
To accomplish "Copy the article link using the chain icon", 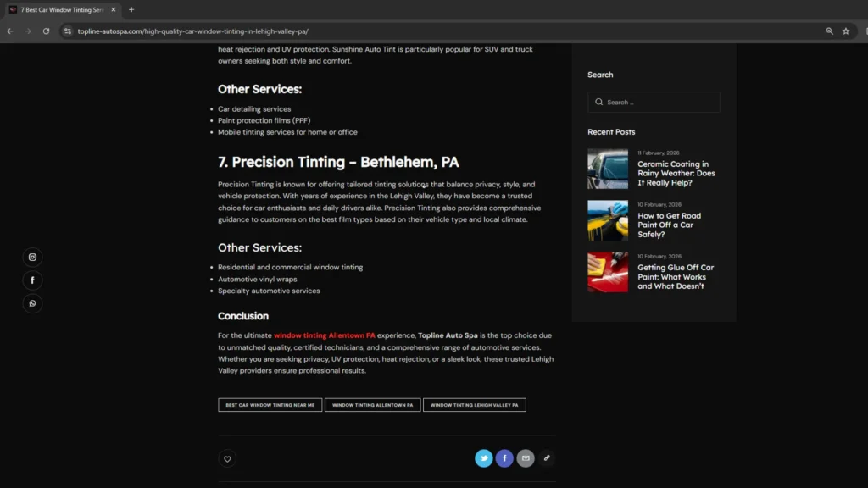I will [547, 457].
